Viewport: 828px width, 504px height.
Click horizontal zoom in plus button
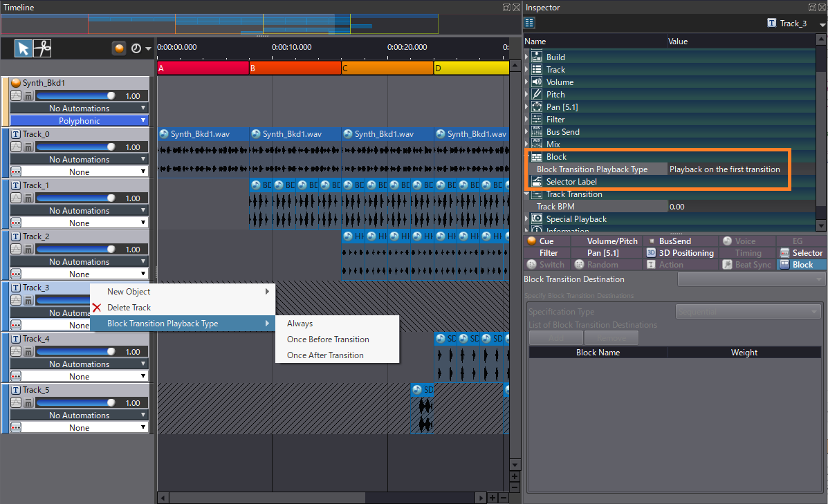point(492,498)
